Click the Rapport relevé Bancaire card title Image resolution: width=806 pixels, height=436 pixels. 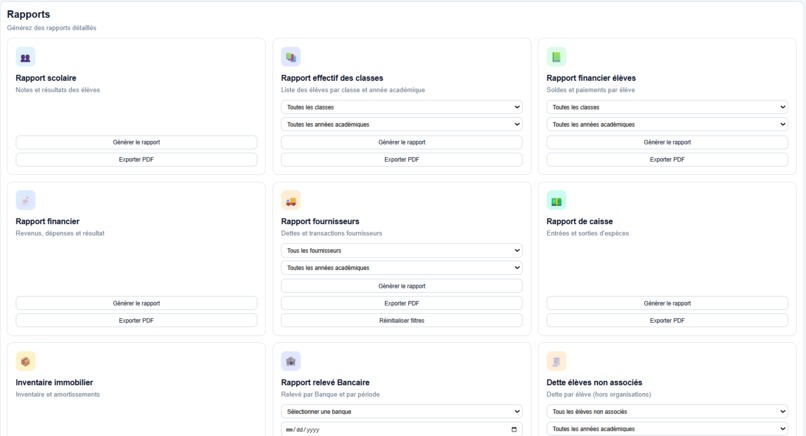coord(325,383)
